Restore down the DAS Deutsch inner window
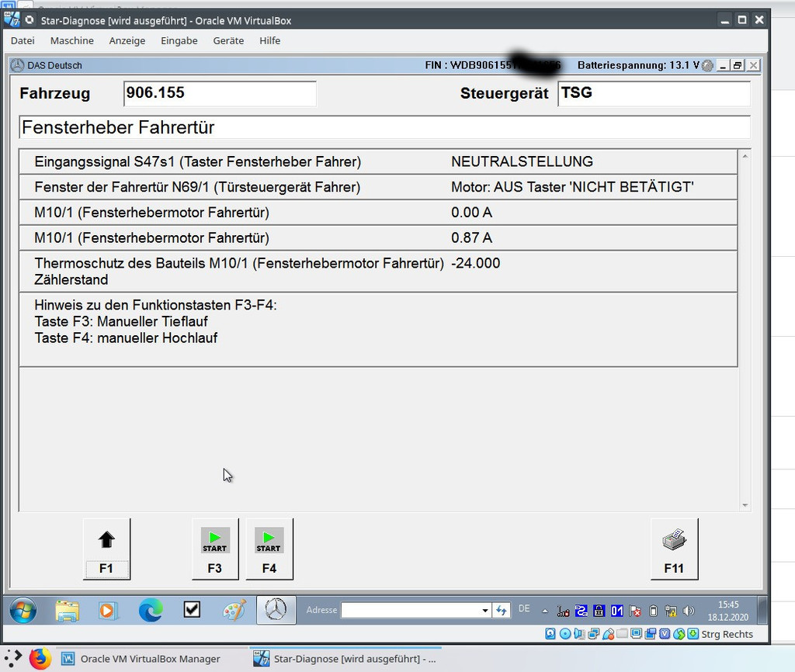795x672 pixels. [x=738, y=65]
